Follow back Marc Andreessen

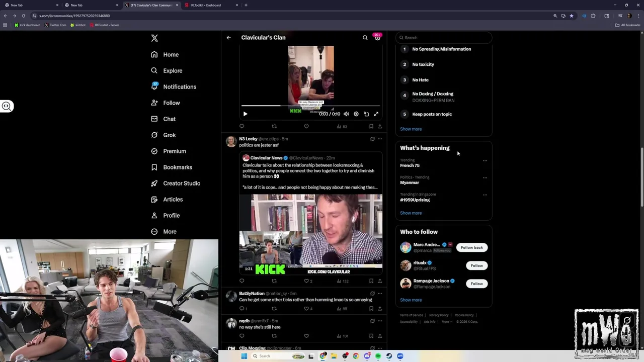(471, 247)
